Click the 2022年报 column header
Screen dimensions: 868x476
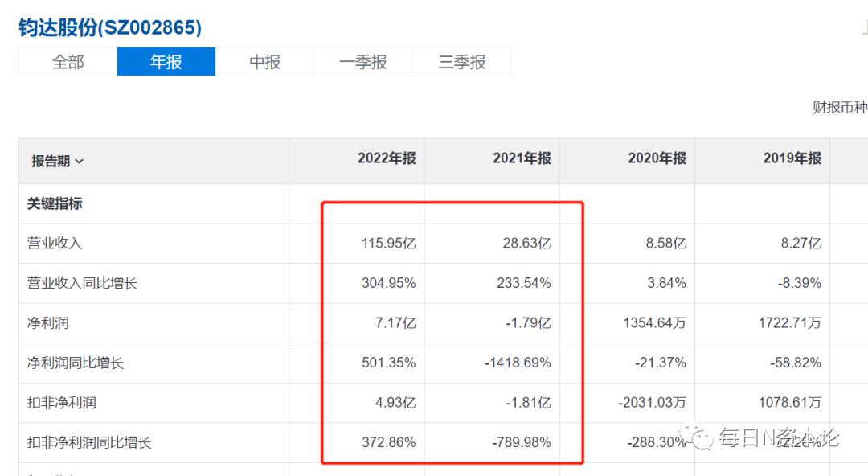(387, 158)
